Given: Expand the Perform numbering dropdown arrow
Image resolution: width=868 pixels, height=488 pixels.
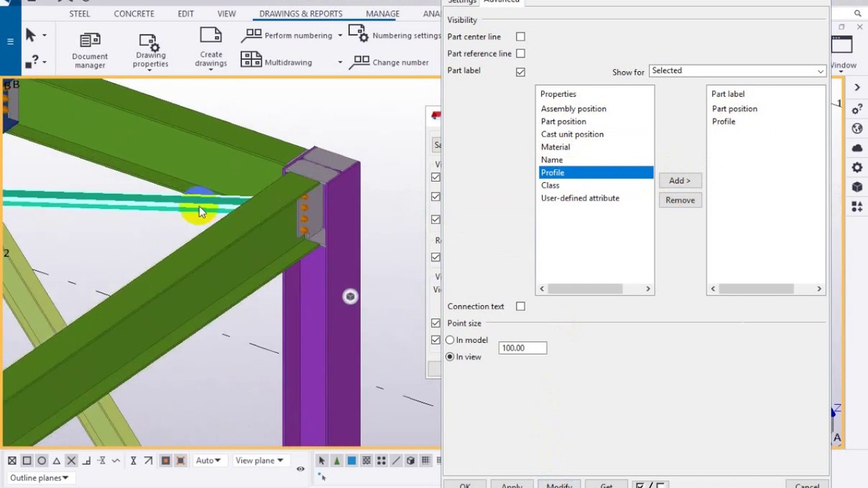Looking at the screenshot, I should pyautogui.click(x=340, y=35).
